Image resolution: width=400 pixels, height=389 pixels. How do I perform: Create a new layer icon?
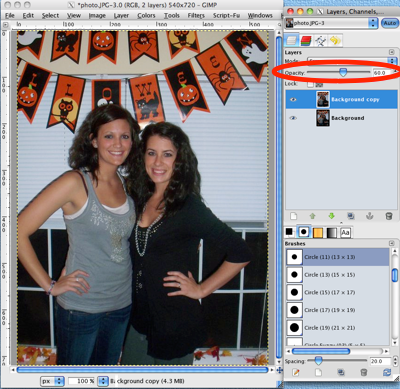click(293, 216)
